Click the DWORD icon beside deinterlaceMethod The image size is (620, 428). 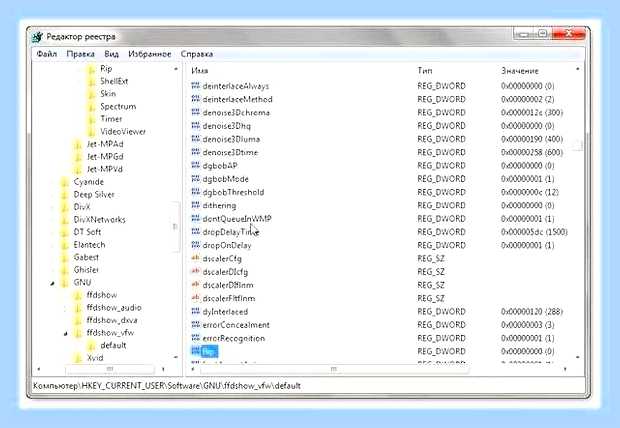point(195,98)
